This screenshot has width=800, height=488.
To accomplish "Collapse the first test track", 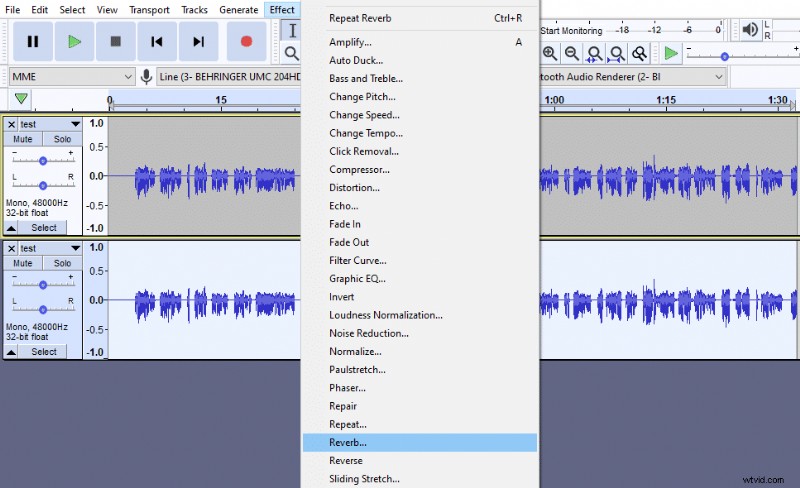I will tap(11, 228).
